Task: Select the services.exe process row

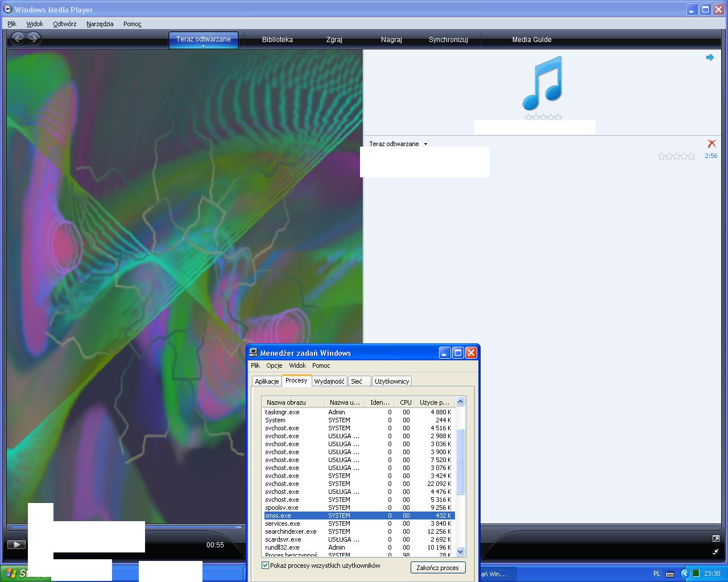Action: pyautogui.click(x=358, y=523)
